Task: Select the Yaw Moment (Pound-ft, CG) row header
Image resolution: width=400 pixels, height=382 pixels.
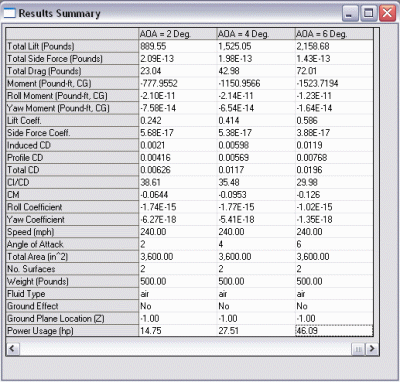Action: [x=72, y=108]
